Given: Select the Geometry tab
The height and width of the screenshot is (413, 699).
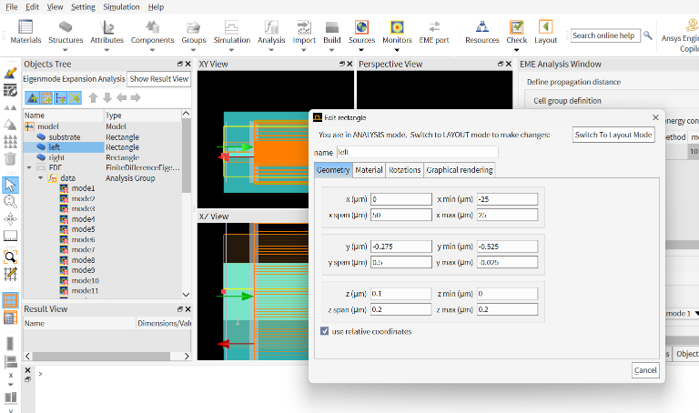Looking at the screenshot, I should tap(333, 170).
